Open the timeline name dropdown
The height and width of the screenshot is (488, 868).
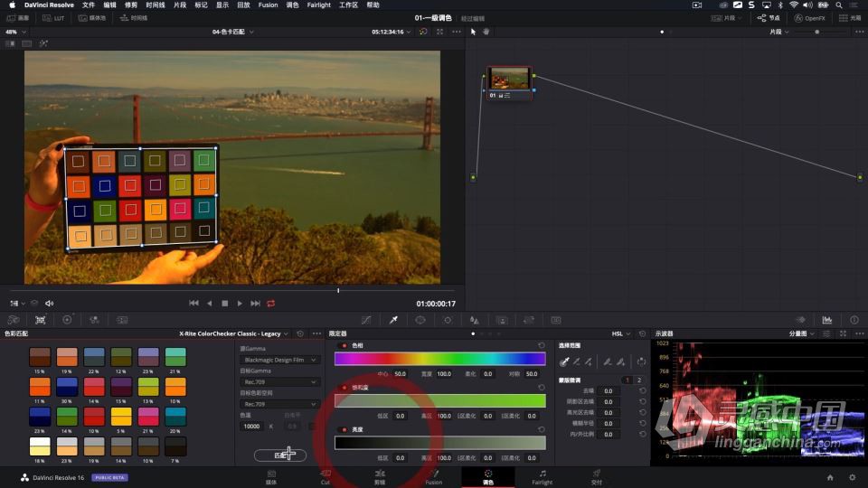coord(233,33)
